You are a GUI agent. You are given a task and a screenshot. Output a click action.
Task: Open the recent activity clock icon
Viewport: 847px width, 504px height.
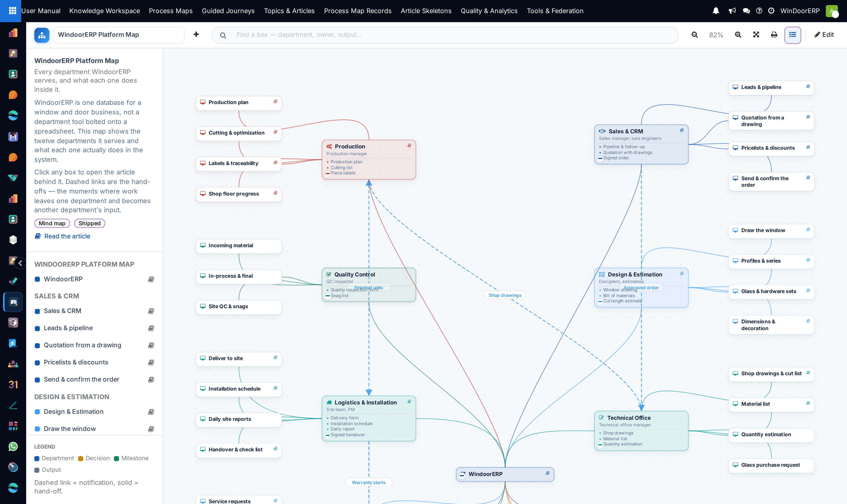pyautogui.click(x=771, y=11)
